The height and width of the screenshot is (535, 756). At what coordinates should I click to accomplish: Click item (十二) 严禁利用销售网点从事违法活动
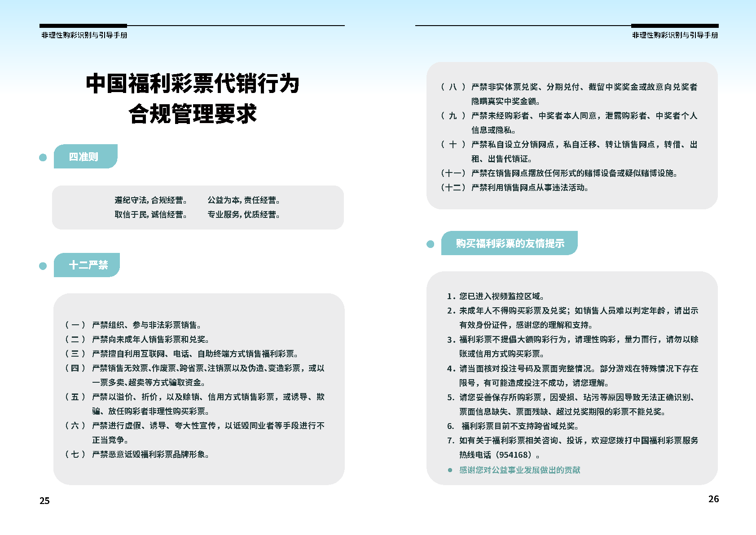pyautogui.click(x=514, y=187)
